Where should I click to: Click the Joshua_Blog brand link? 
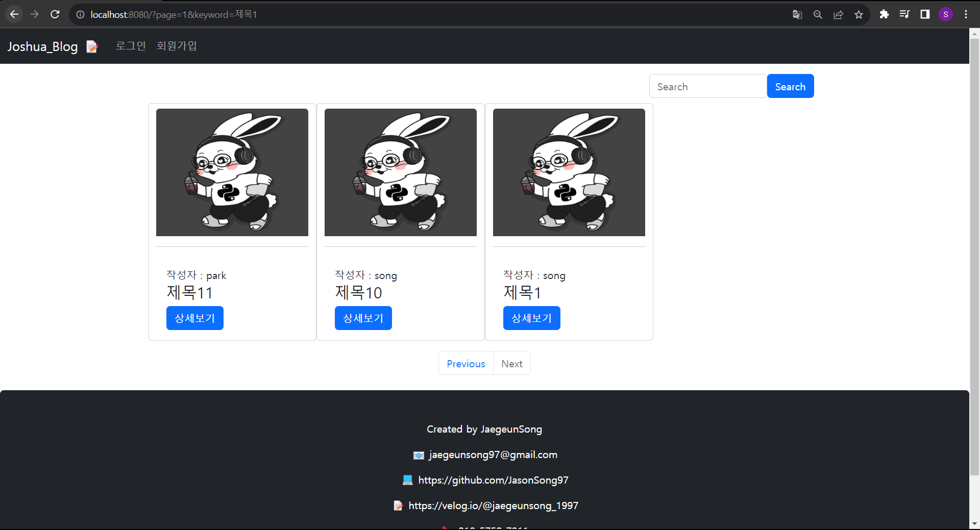(43, 46)
